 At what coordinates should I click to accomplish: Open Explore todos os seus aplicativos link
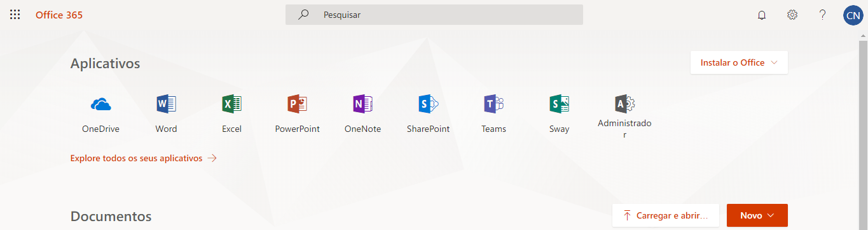click(144, 158)
